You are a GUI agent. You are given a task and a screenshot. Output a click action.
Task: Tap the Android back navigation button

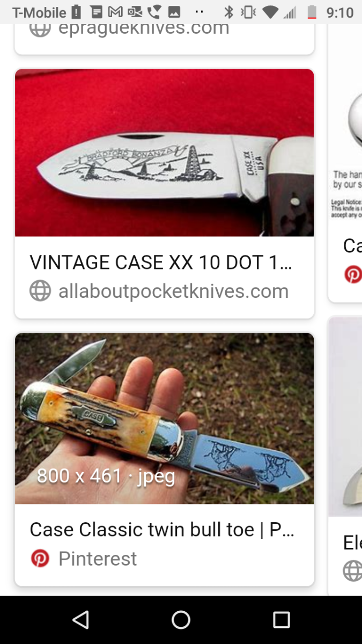click(80, 620)
